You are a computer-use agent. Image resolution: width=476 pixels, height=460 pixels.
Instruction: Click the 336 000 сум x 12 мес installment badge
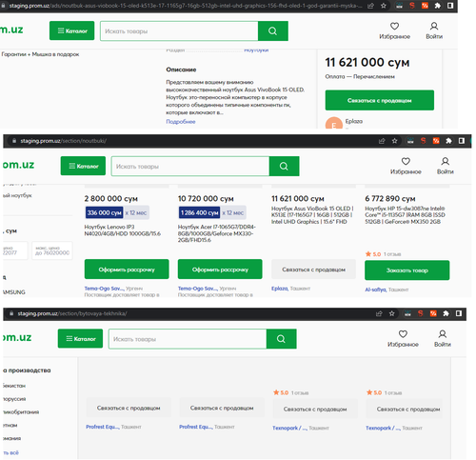click(x=117, y=212)
